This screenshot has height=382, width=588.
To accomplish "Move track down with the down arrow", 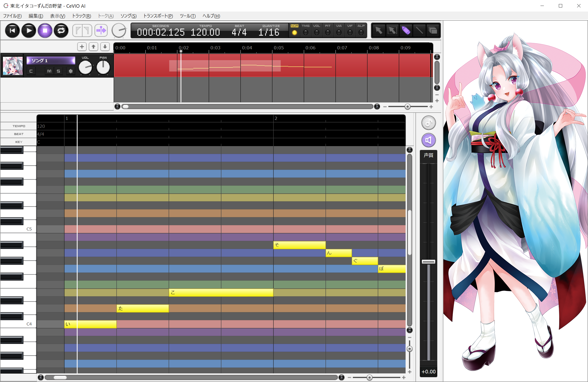I will coord(105,47).
